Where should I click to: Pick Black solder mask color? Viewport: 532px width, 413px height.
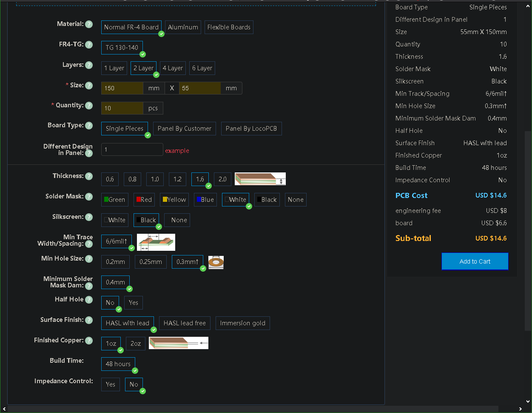267,200
